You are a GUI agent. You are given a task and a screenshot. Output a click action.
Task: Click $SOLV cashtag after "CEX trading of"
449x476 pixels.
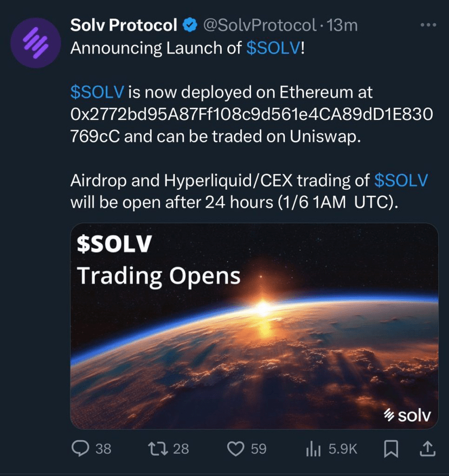point(401,181)
